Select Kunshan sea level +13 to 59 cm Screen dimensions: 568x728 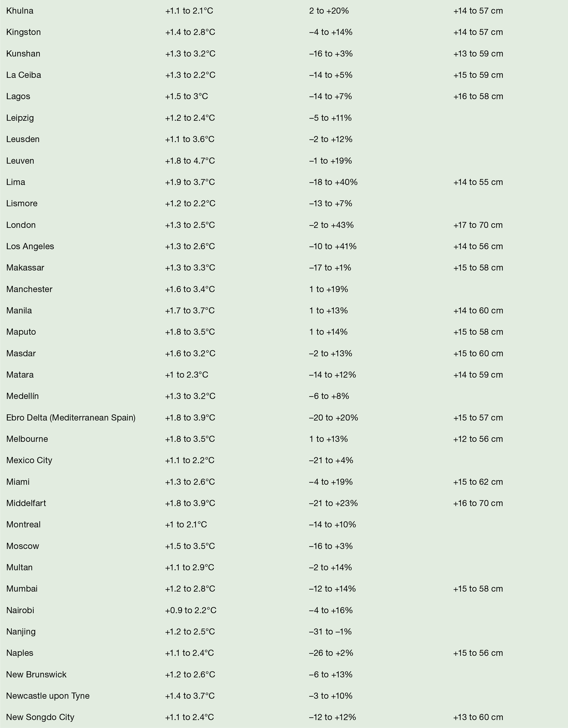[478, 54]
